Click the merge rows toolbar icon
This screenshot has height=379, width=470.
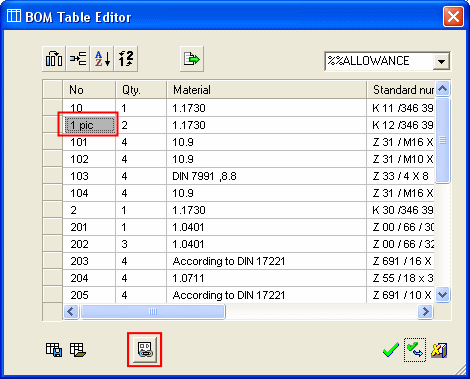point(78,59)
